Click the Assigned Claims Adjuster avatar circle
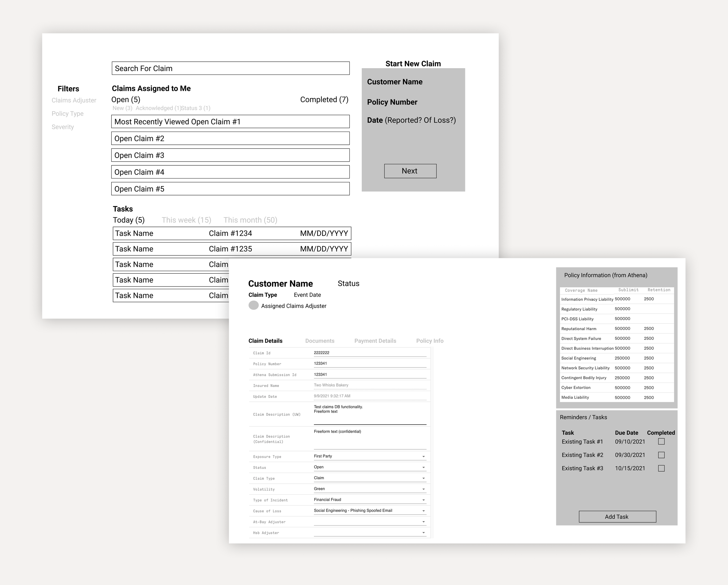728x585 pixels. pyautogui.click(x=253, y=305)
